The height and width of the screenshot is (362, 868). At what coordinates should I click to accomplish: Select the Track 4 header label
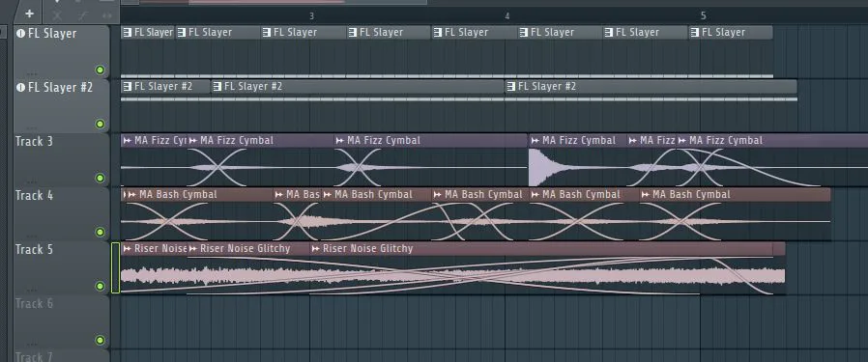35,196
